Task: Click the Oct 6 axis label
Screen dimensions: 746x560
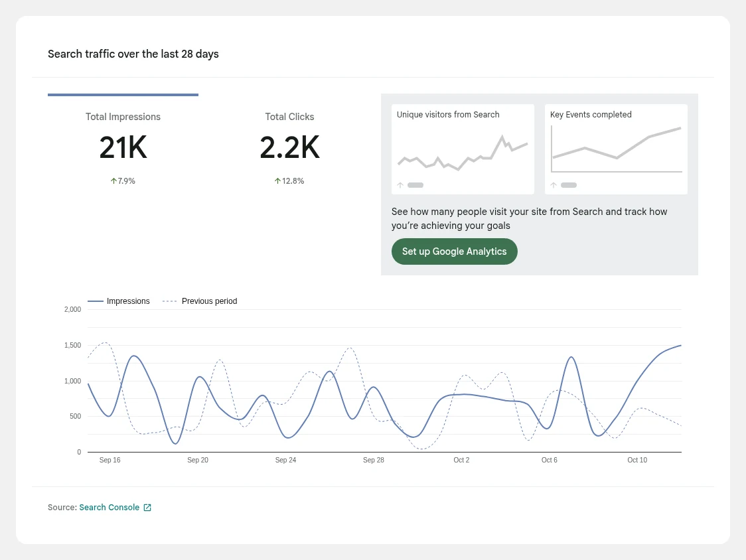Action: tap(550, 460)
